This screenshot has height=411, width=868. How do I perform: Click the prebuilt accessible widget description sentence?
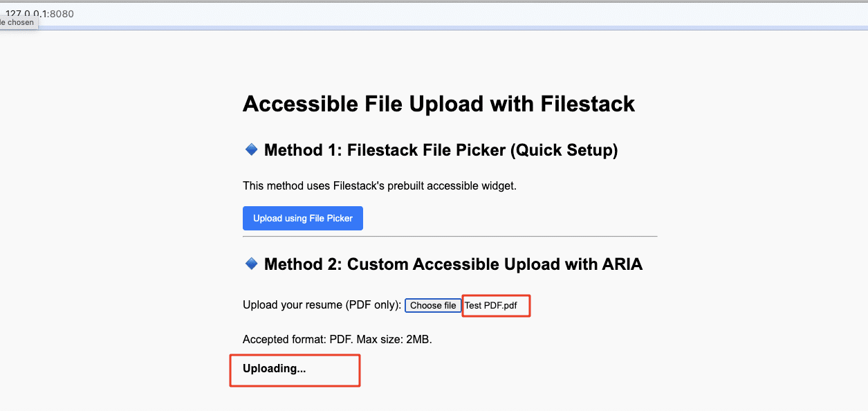379,185
